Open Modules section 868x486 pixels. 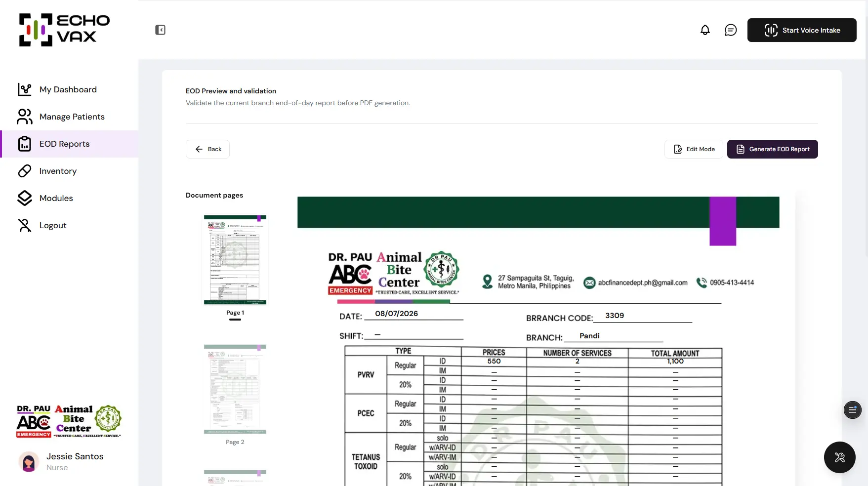coord(69,198)
